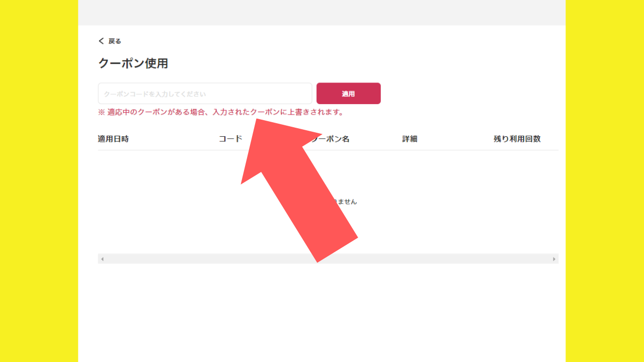The image size is (644, 362).
Task: Click the 残り利用回数 column header
Action: (x=517, y=139)
